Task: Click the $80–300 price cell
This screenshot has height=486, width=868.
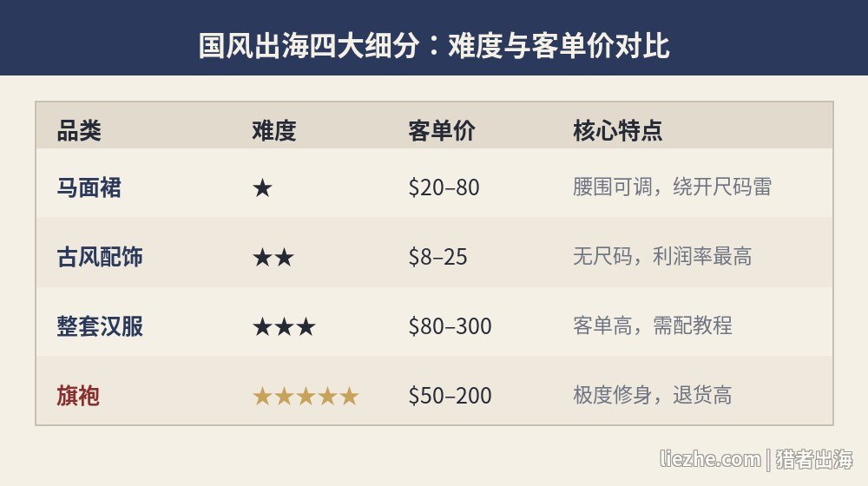Action: pyautogui.click(x=450, y=326)
